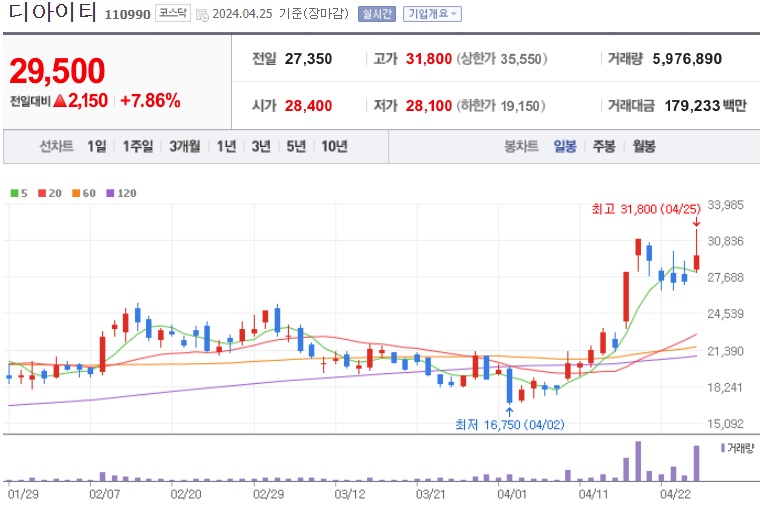This screenshot has width=760, height=505.
Task: Click the red 20-day moving average swatch
Action: coord(42,193)
